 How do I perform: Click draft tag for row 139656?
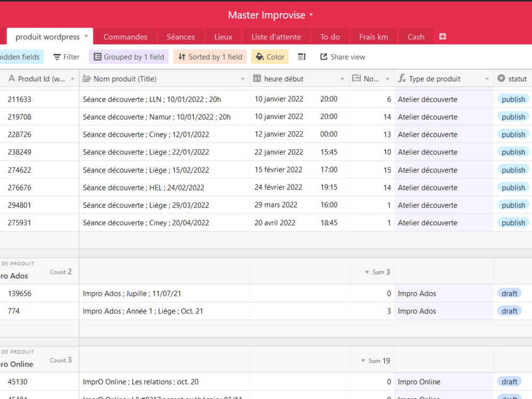(x=509, y=294)
